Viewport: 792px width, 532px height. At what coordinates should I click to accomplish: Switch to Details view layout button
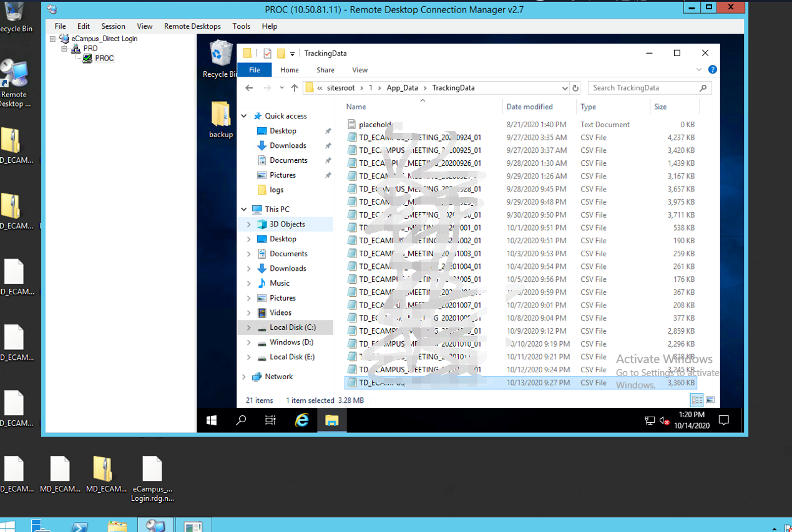tap(697, 400)
